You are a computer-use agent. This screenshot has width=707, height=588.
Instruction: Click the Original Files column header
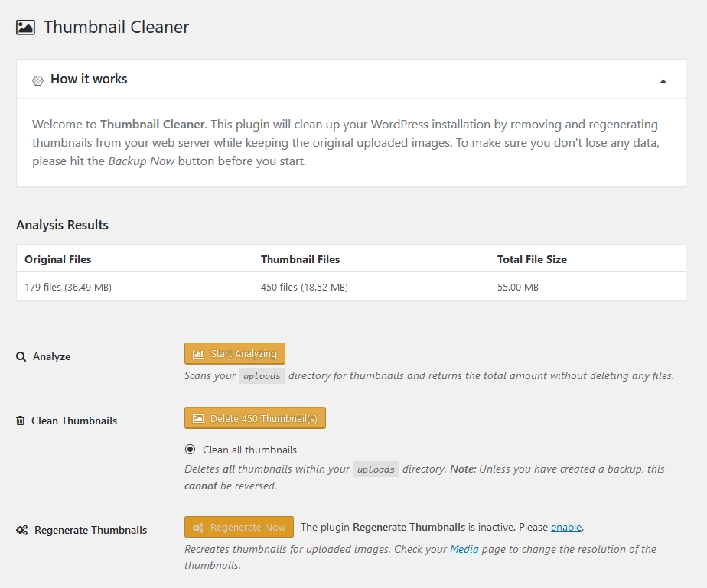(x=57, y=259)
